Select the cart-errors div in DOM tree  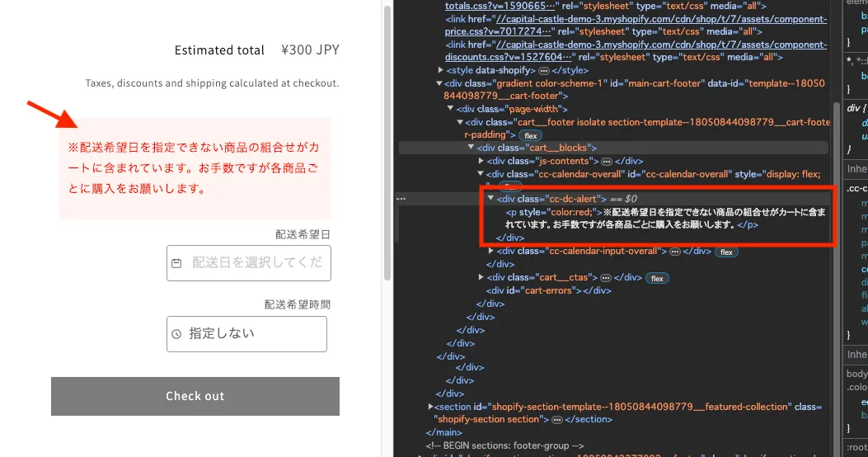[x=548, y=290]
